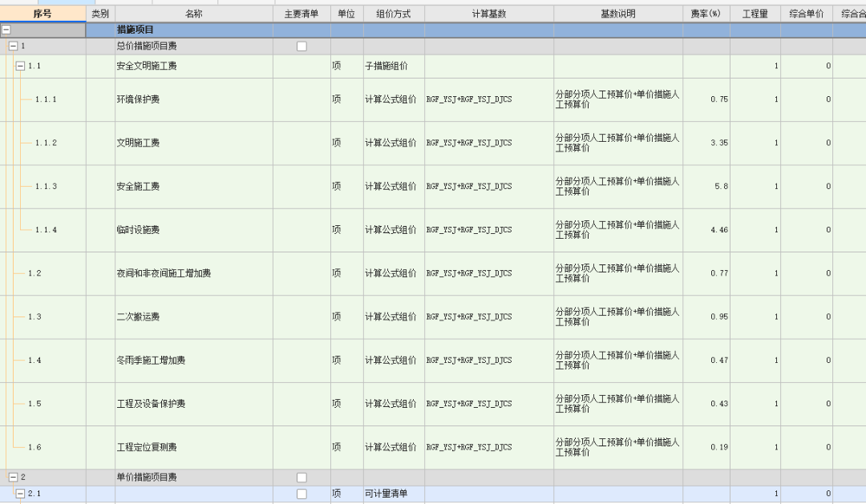
Task: Select the 0.75 rate cell
Action: 706,99
